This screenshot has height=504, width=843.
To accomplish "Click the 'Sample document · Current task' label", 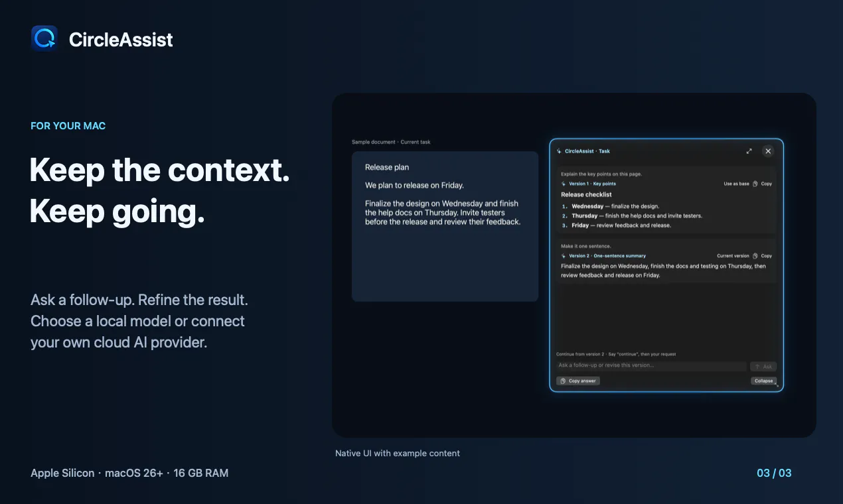I will point(391,142).
